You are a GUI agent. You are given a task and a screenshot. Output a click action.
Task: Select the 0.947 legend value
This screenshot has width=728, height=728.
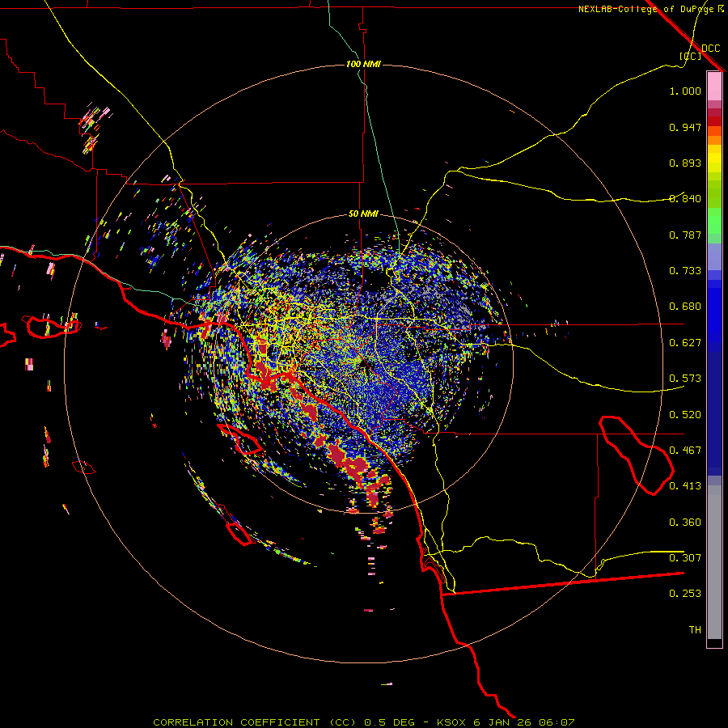[x=685, y=127]
